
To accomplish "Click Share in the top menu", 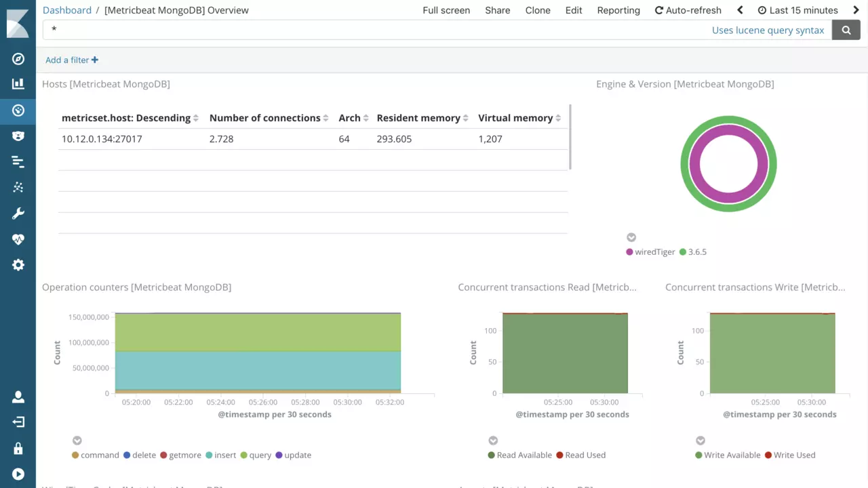I will [x=497, y=10].
